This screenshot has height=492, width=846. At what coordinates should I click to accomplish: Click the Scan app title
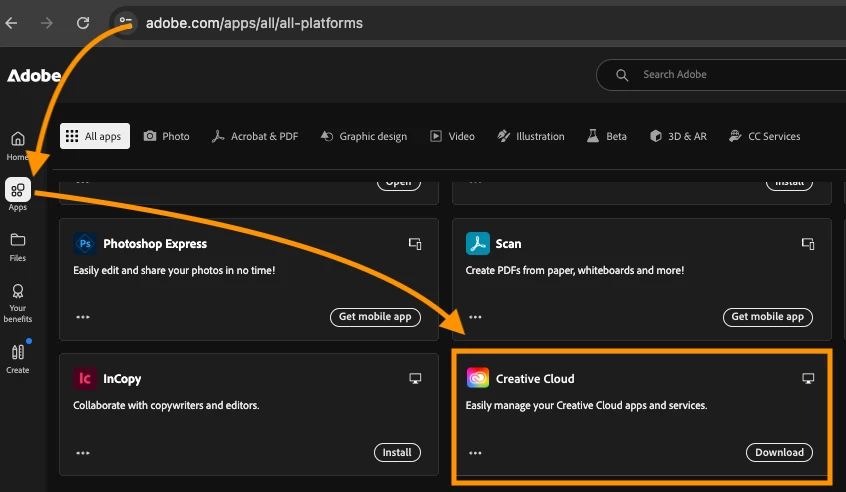coord(508,244)
